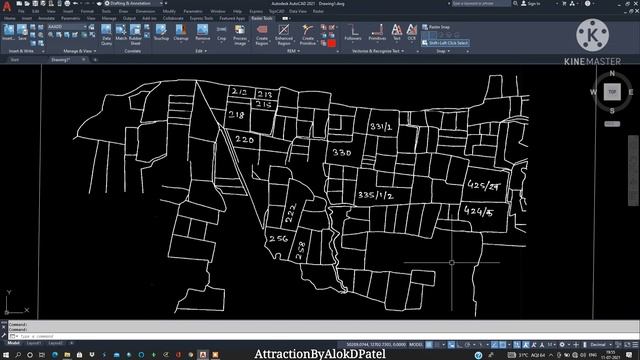The width and height of the screenshot is (640, 360).
Task: Click the Create Region tool
Action: tap(262, 35)
